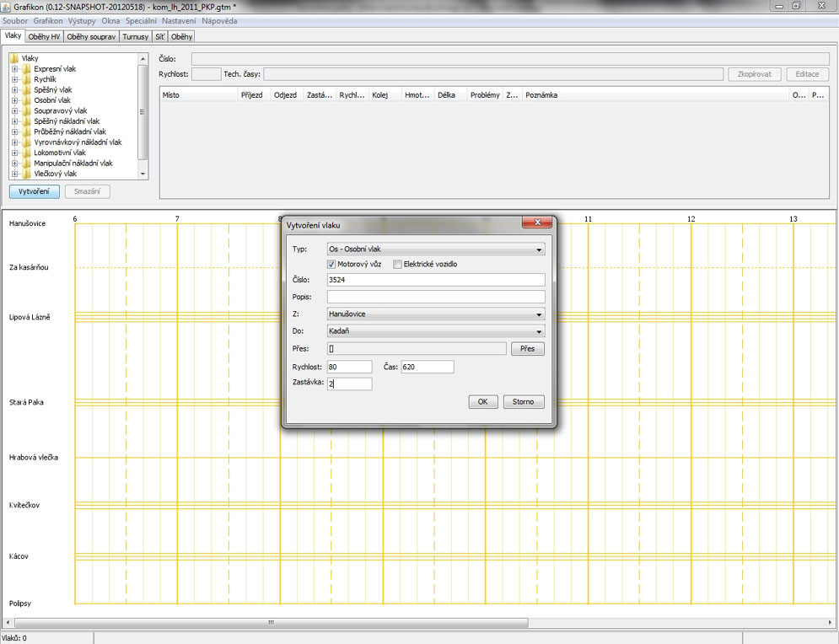Expand the Expresní vlak tree node
The image size is (839, 644).
pos(15,69)
